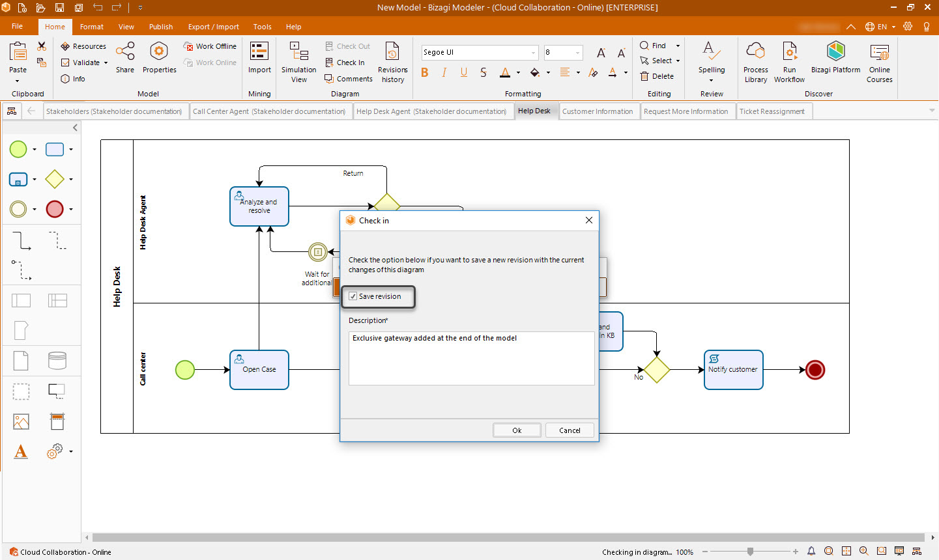The width and height of the screenshot is (939, 560).
Task: Switch to the Publish ribbon tab
Action: pyautogui.click(x=161, y=27)
